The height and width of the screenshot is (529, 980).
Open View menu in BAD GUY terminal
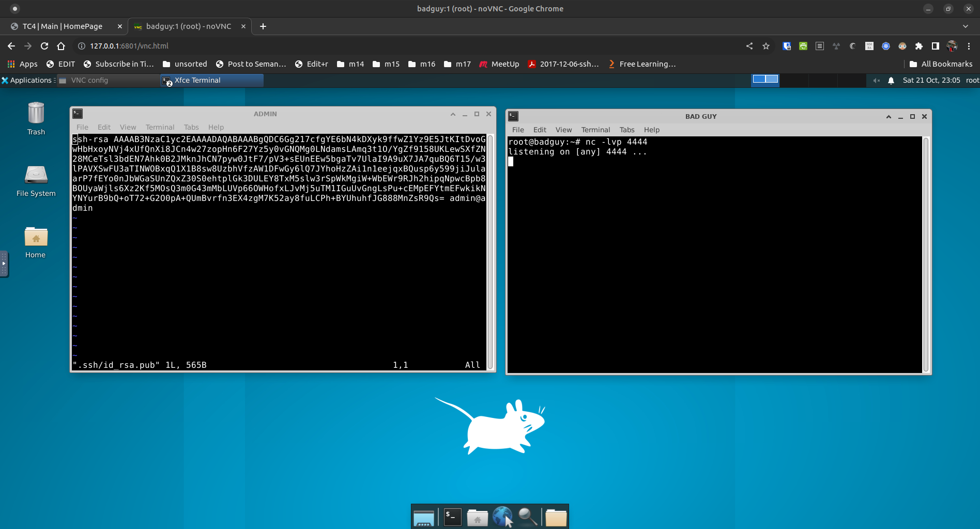563,130
